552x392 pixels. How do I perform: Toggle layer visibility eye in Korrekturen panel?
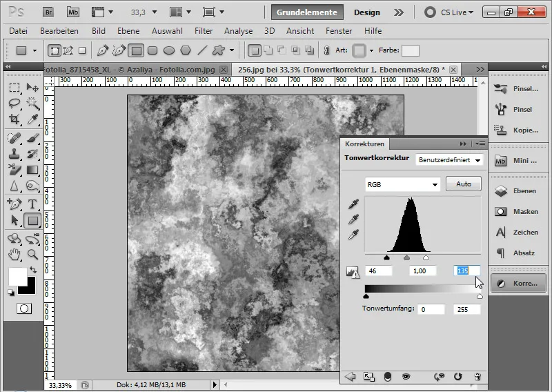click(x=406, y=377)
